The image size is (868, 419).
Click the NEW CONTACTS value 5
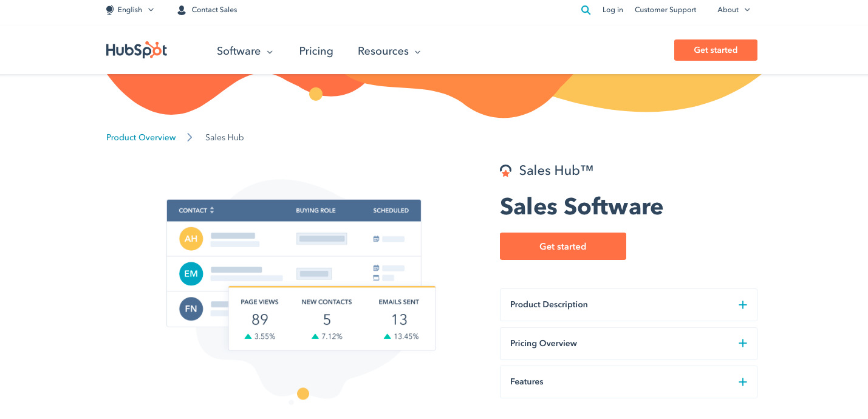327,319
